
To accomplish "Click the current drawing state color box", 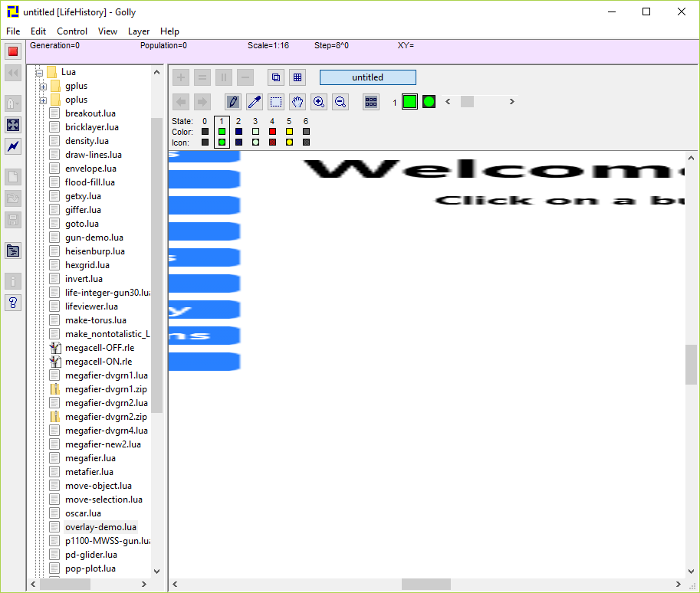I will 410,102.
